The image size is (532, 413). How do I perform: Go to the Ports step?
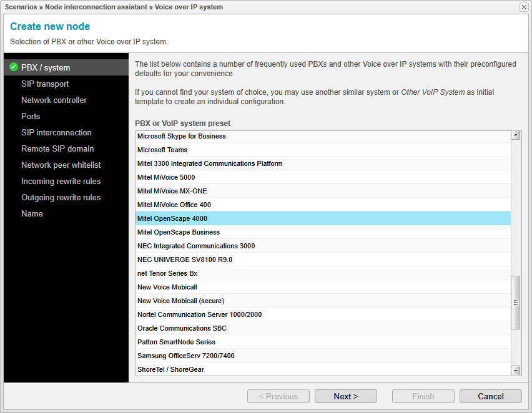pos(31,116)
